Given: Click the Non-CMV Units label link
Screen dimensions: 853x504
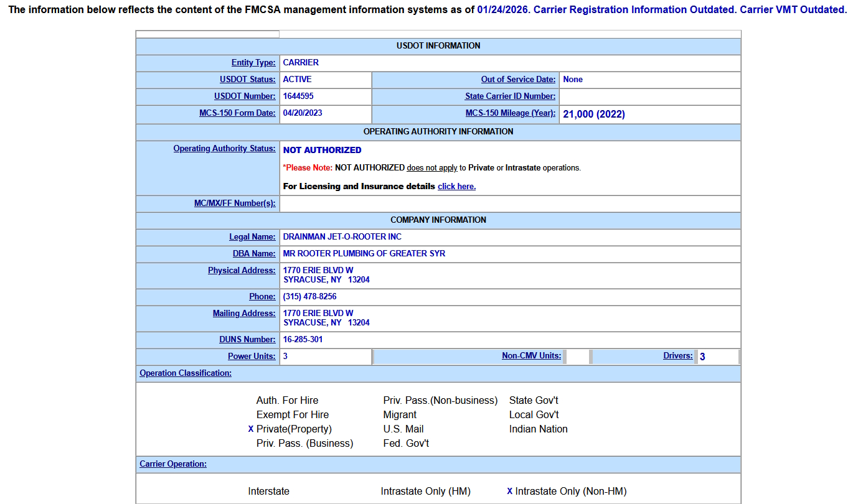Looking at the screenshot, I should click(x=531, y=356).
